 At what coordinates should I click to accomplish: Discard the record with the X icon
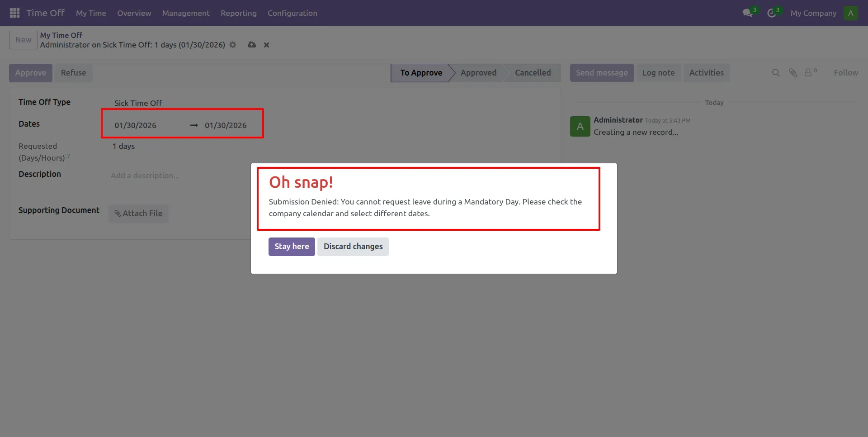click(x=266, y=45)
